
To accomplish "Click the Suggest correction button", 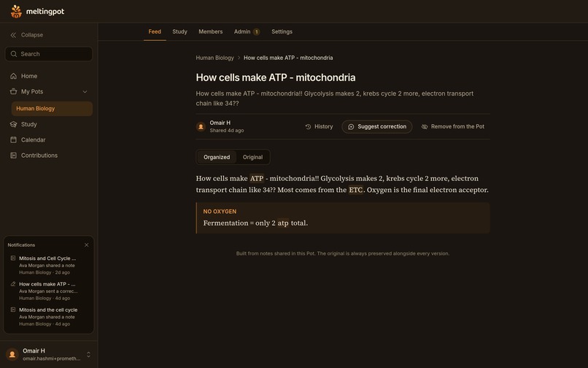I will (377, 126).
